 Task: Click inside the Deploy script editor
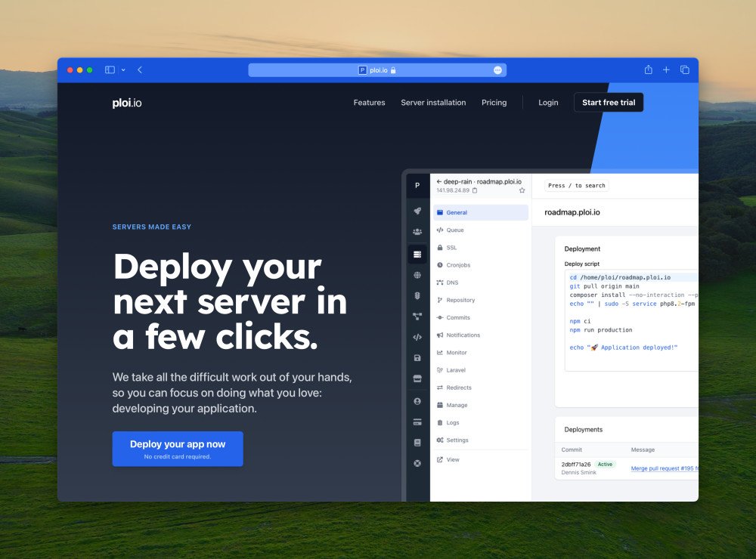pyautogui.click(x=631, y=320)
